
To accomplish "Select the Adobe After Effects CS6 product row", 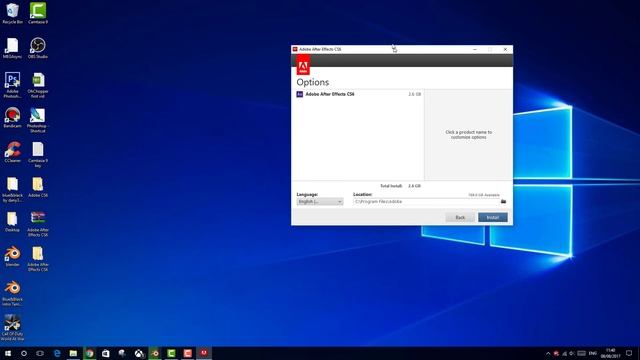I will 358,94.
